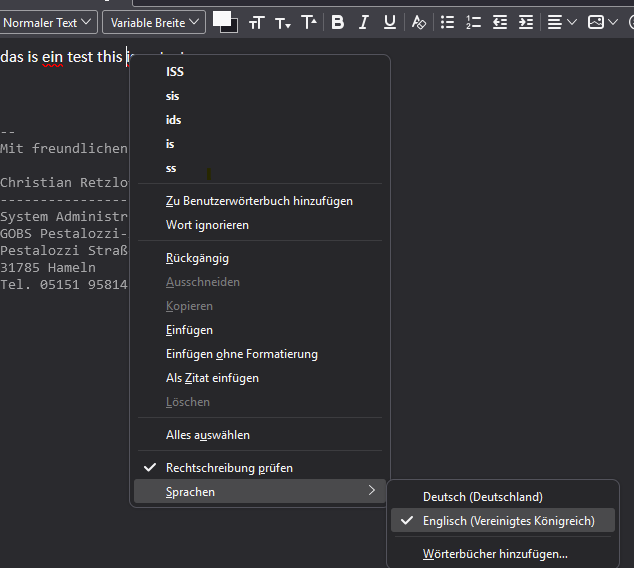Image resolution: width=634 pixels, height=568 pixels.
Task: Remove text formatting with the eraser icon
Action: click(x=418, y=22)
